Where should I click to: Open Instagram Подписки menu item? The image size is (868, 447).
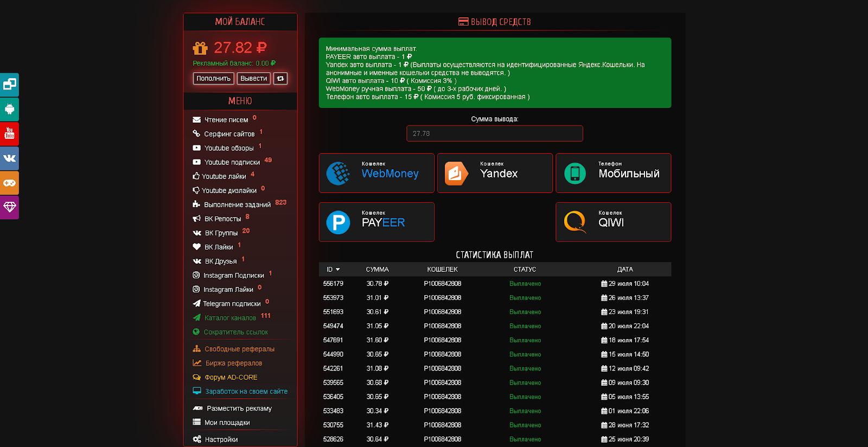(x=234, y=275)
